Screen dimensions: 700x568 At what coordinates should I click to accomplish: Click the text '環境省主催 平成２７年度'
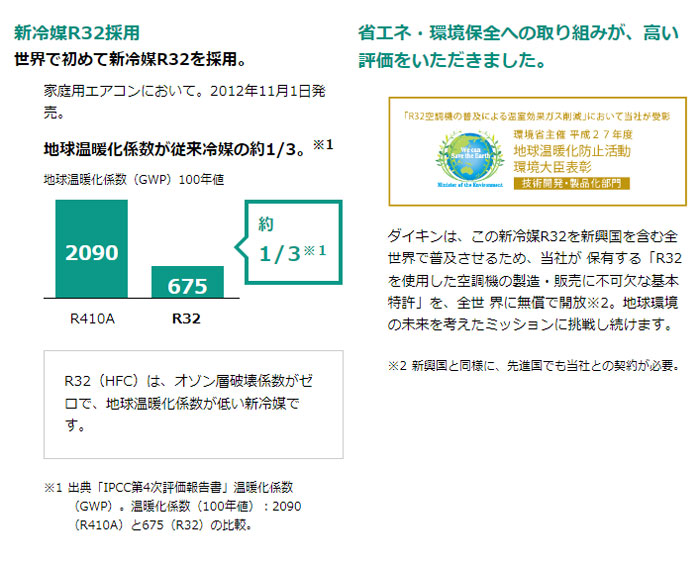[x=573, y=134]
